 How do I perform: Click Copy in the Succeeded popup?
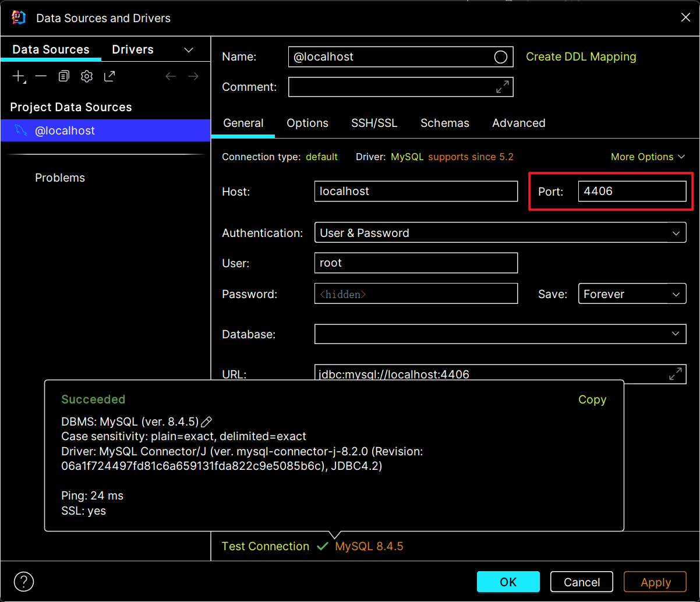[x=592, y=399]
